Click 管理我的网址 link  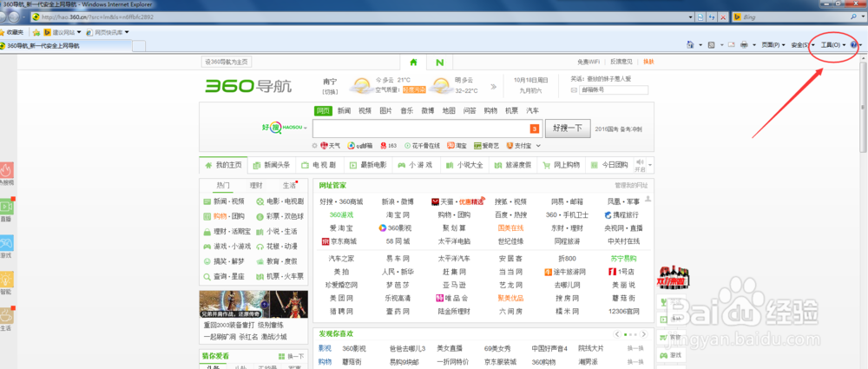tap(630, 186)
